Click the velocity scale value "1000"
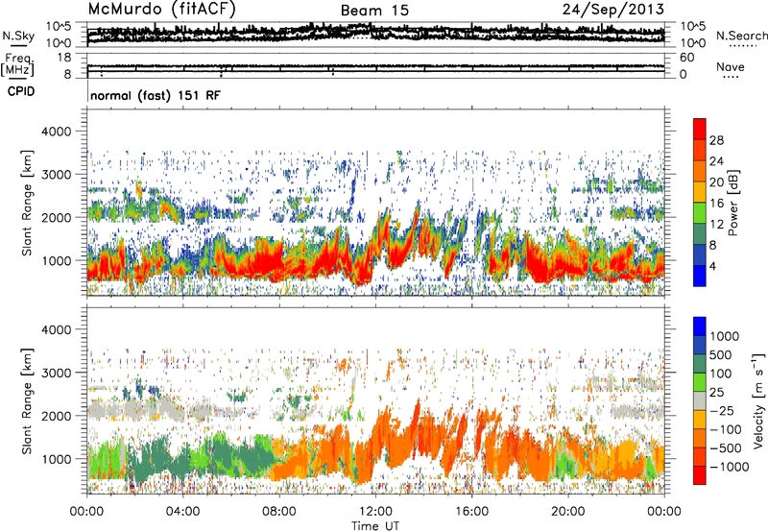The height and width of the screenshot is (532, 768). [725, 336]
